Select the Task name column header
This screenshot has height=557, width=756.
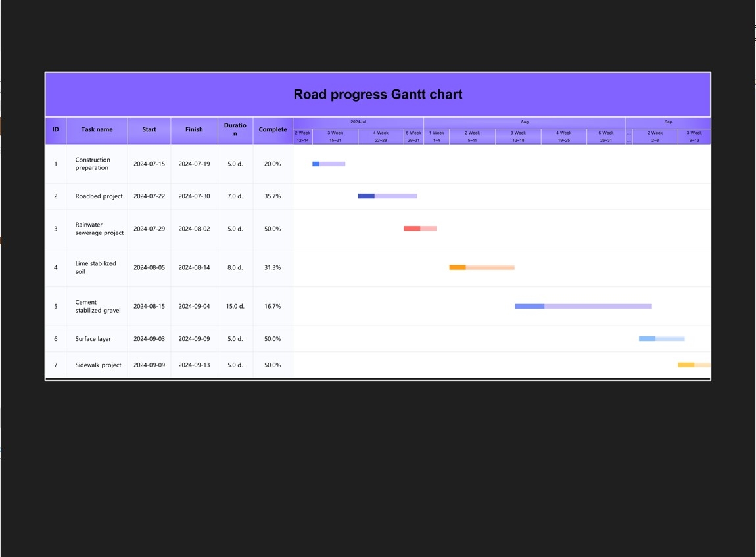click(97, 130)
